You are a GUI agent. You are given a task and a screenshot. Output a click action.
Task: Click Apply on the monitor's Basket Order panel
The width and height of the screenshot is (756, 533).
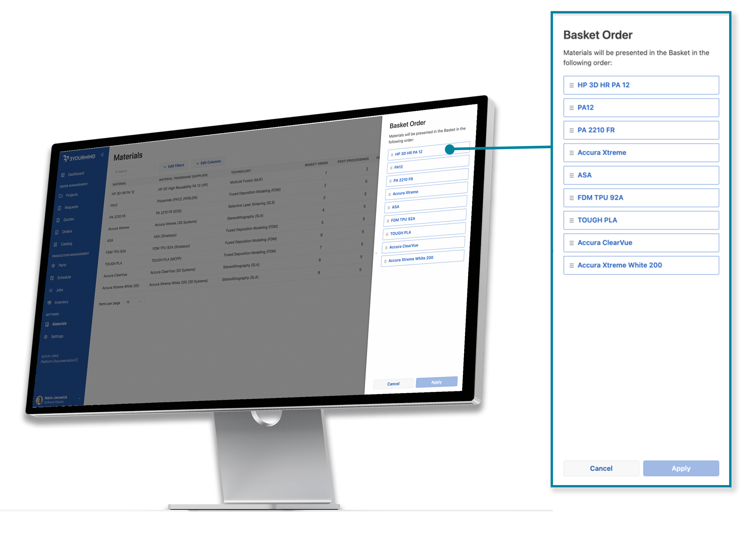(x=437, y=382)
